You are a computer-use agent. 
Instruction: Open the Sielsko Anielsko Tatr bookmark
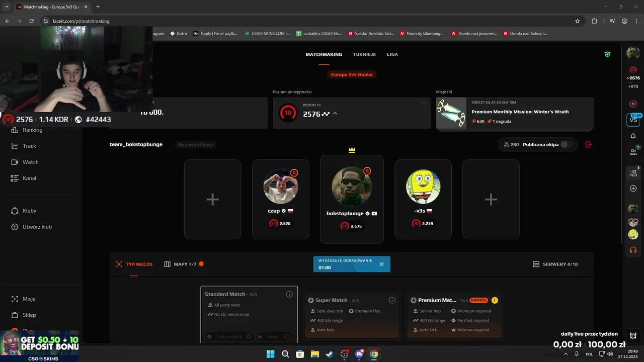tap(370, 34)
